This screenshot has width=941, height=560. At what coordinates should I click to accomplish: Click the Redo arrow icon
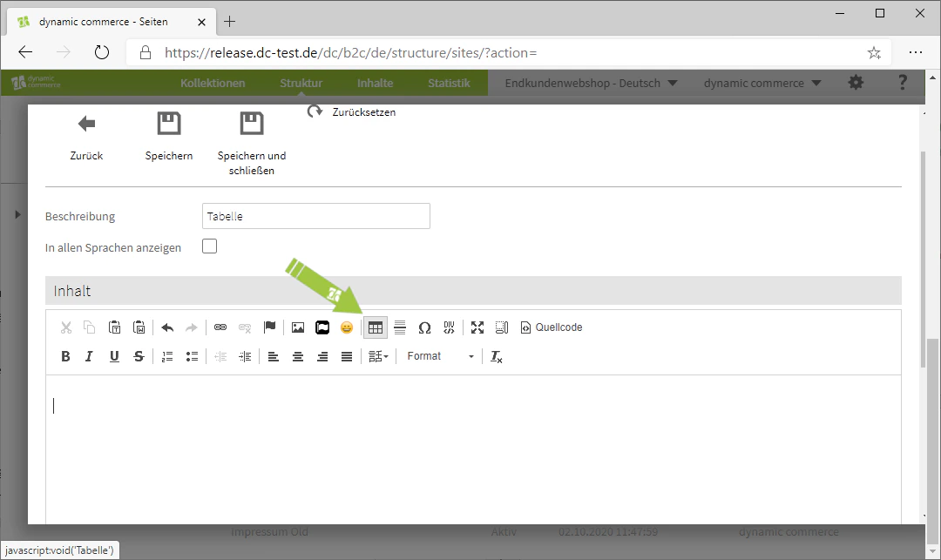click(192, 327)
